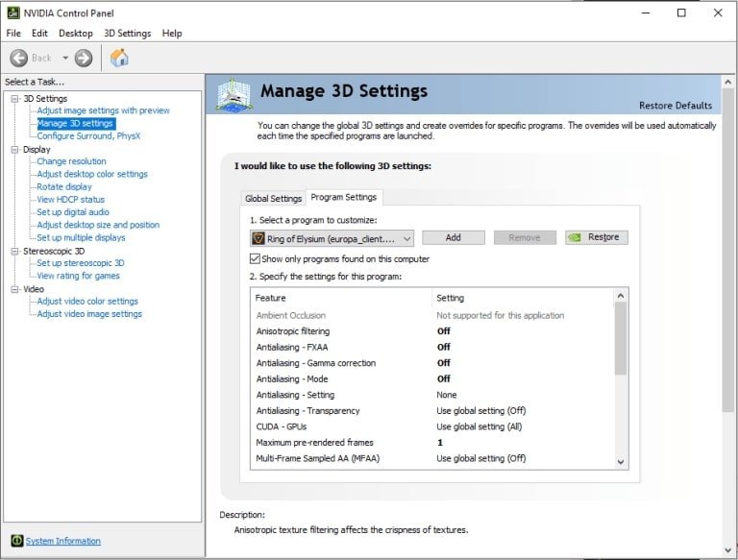Open the Edit menu
Image resolution: width=738 pixels, height=560 pixels.
[39, 33]
